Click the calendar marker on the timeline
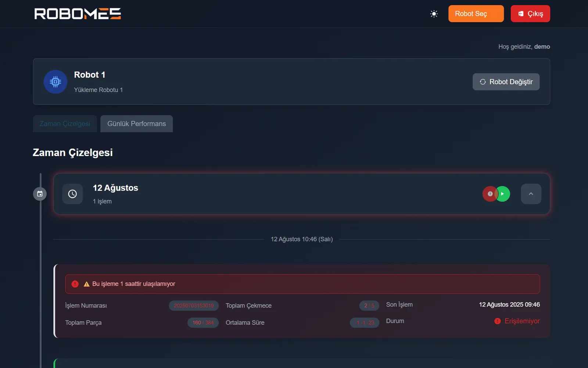This screenshot has width=588, height=368. pyautogui.click(x=40, y=194)
